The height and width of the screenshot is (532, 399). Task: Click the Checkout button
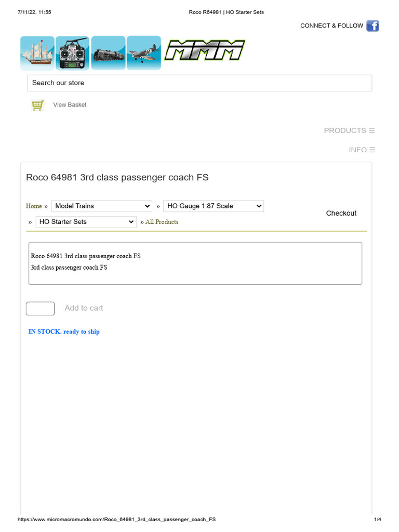pos(341,213)
